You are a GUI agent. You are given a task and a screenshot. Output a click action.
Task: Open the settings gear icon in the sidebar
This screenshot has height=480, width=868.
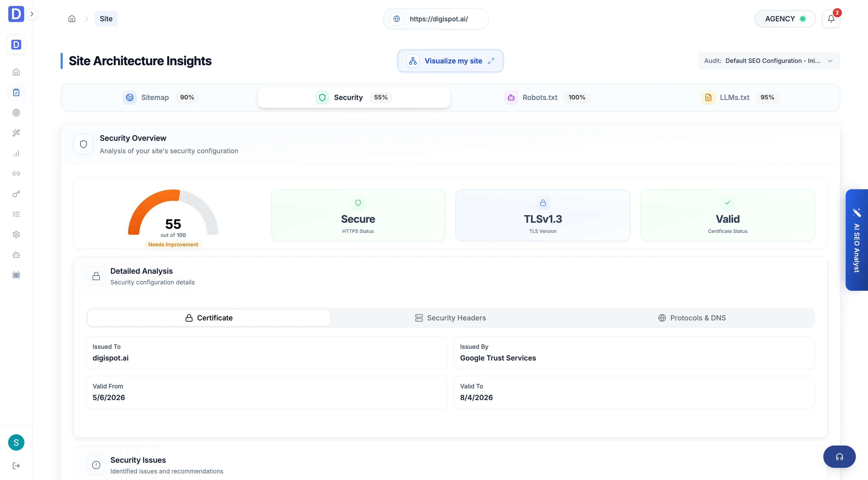[x=16, y=234]
